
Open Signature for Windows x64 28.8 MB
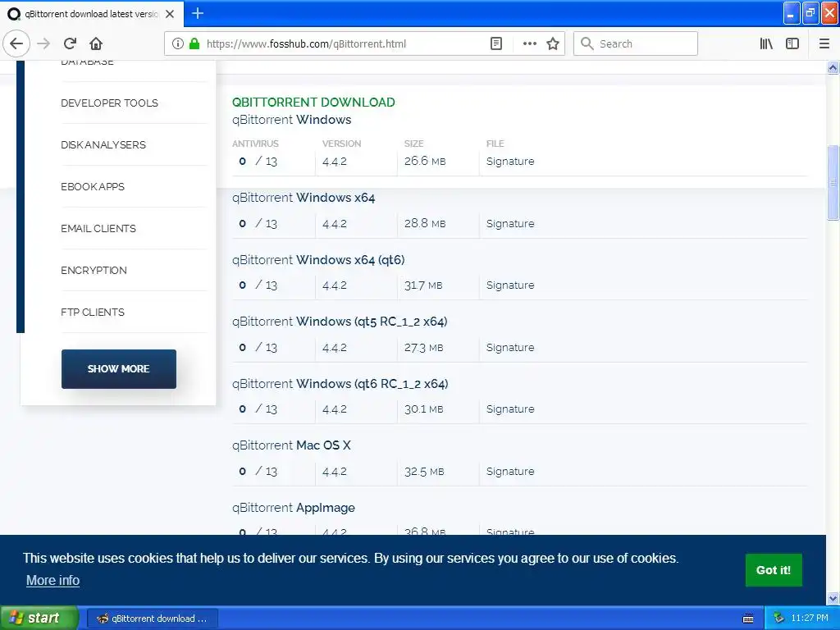click(510, 223)
